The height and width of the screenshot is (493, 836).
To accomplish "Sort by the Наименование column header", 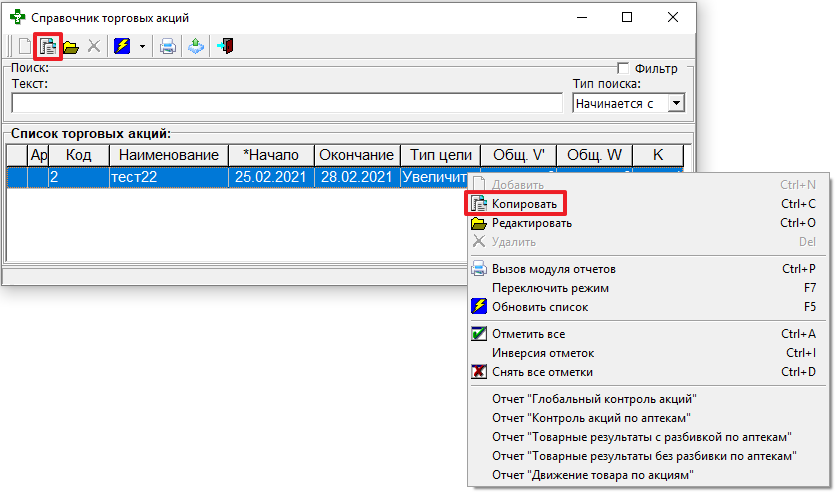I will (x=165, y=155).
